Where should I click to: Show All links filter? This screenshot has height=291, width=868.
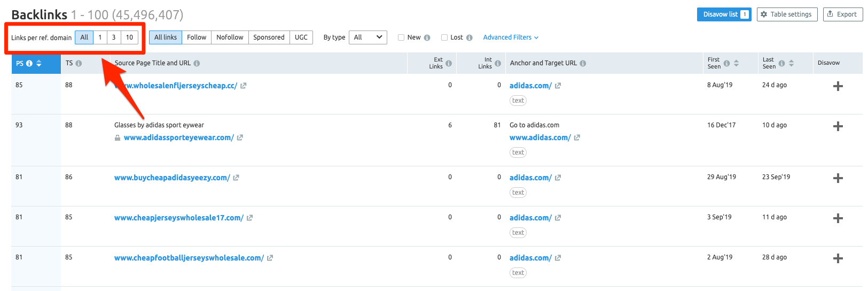166,37
